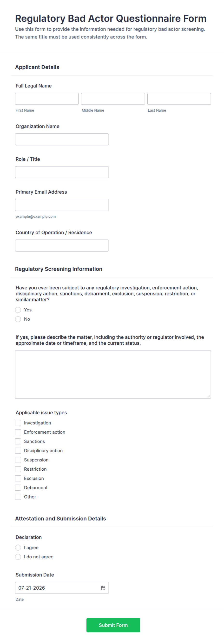Viewport: 224px width, 644px height.
Task: Focus the First Name input field
Action: [x=47, y=99]
